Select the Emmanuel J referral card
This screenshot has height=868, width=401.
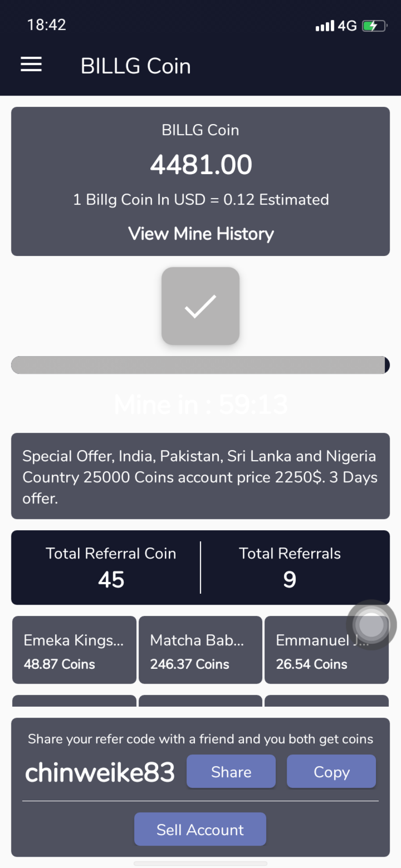[327, 650]
